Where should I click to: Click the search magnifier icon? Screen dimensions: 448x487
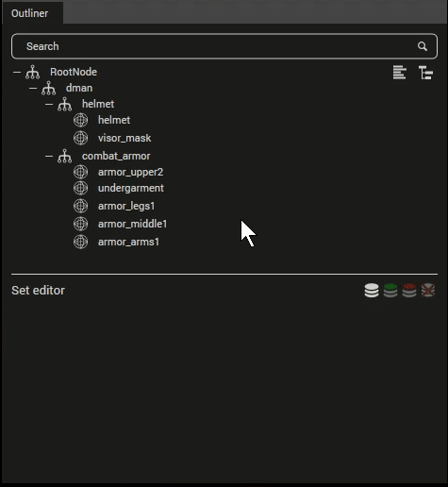click(423, 46)
